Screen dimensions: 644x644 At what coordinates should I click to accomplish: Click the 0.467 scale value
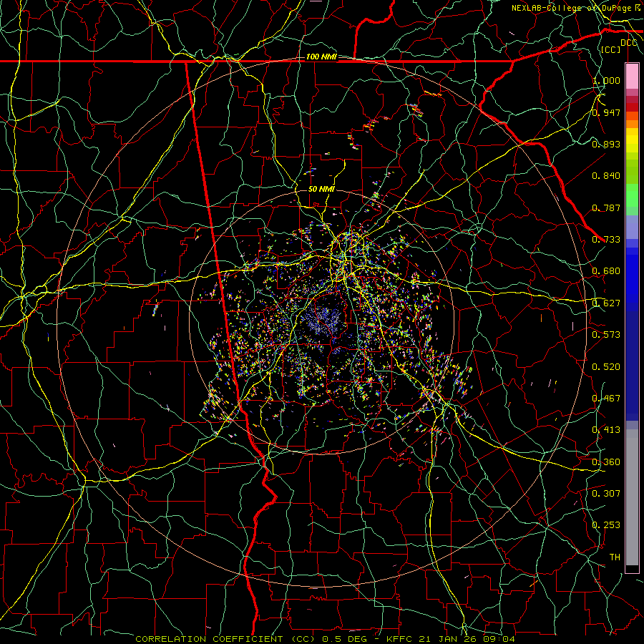606,398
